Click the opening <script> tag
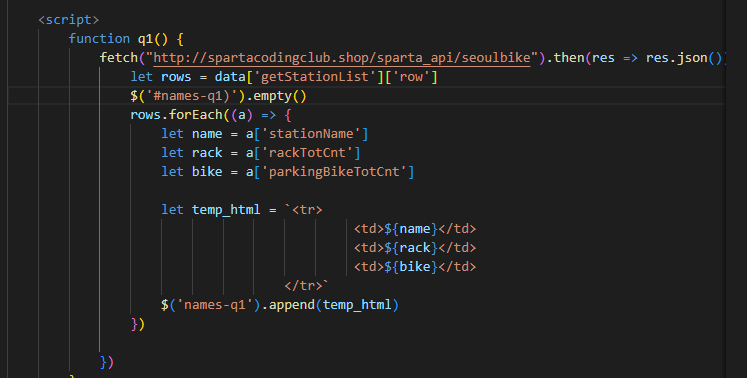The height and width of the screenshot is (378, 747). pos(69,20)
